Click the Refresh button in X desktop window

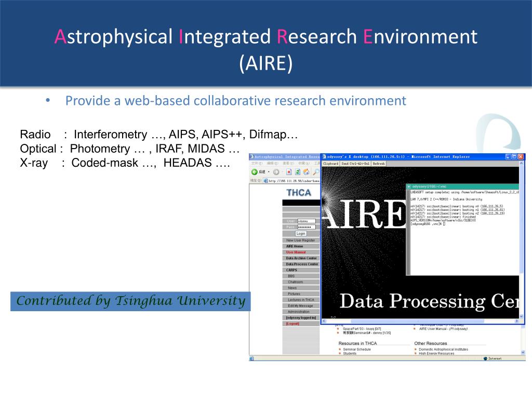(x=379, y=164)
